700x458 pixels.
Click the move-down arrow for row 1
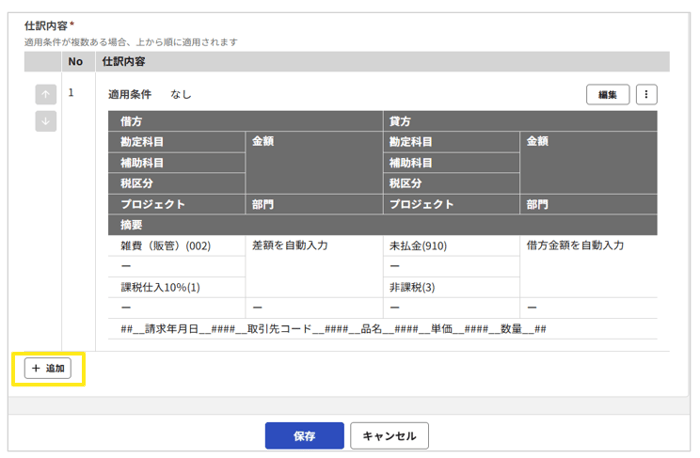click(x=46, y=121)
